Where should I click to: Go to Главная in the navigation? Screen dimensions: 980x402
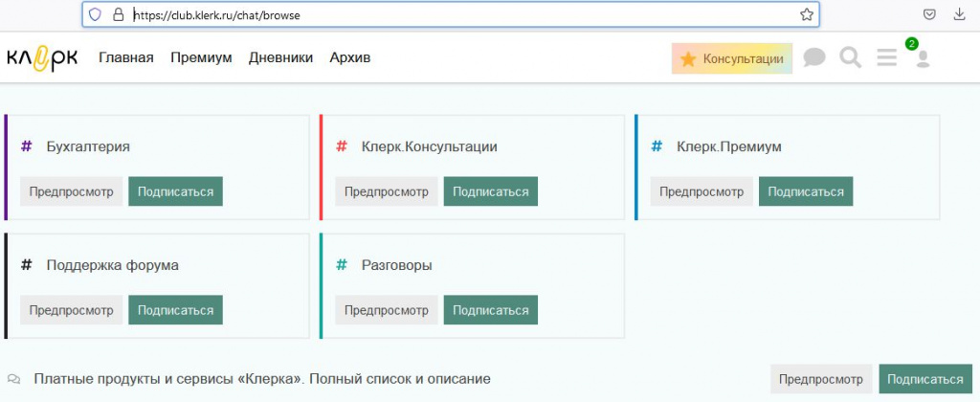[126, 58]
